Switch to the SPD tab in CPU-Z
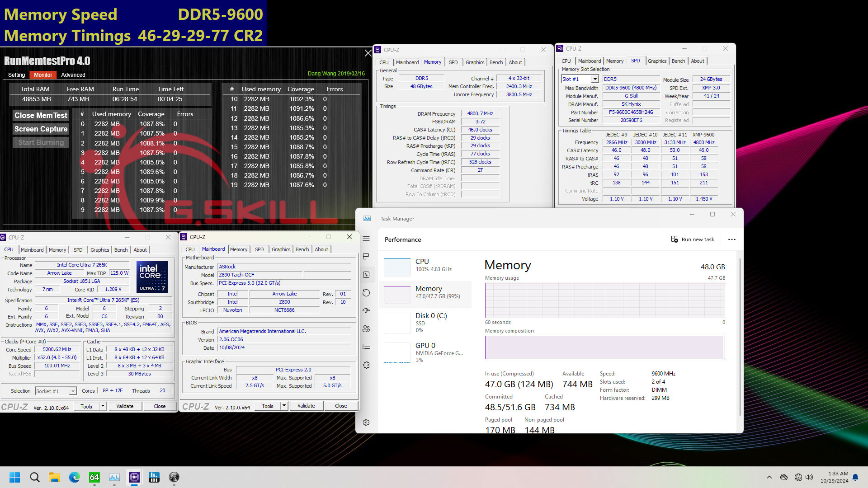The width and height of the screenshot is (868, 488). click(78, 249)
